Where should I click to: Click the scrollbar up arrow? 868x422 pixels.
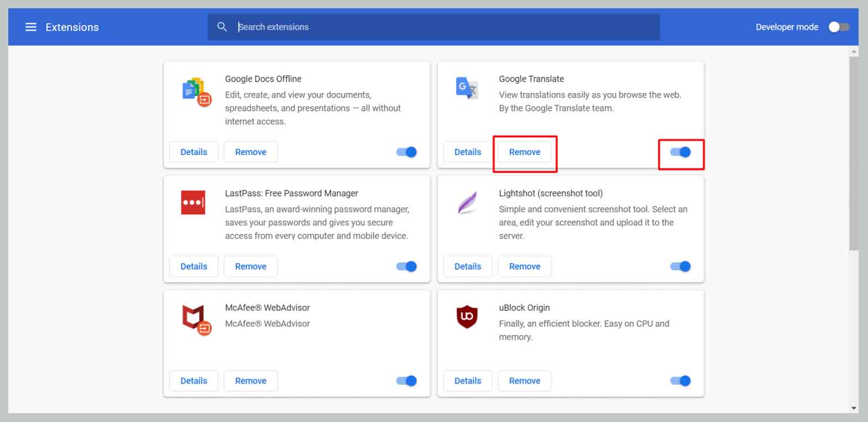click(x=854, y=51)
